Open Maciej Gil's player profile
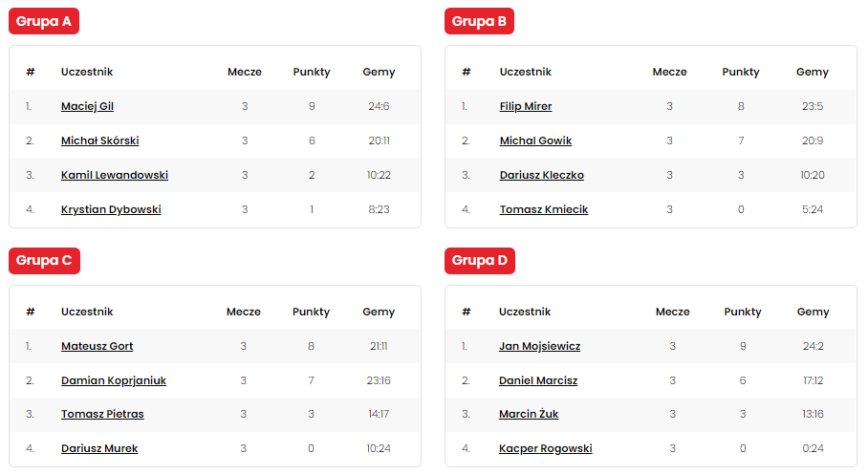Image resolution: width=868 pixels, height=475 pixels. point(87,106)
